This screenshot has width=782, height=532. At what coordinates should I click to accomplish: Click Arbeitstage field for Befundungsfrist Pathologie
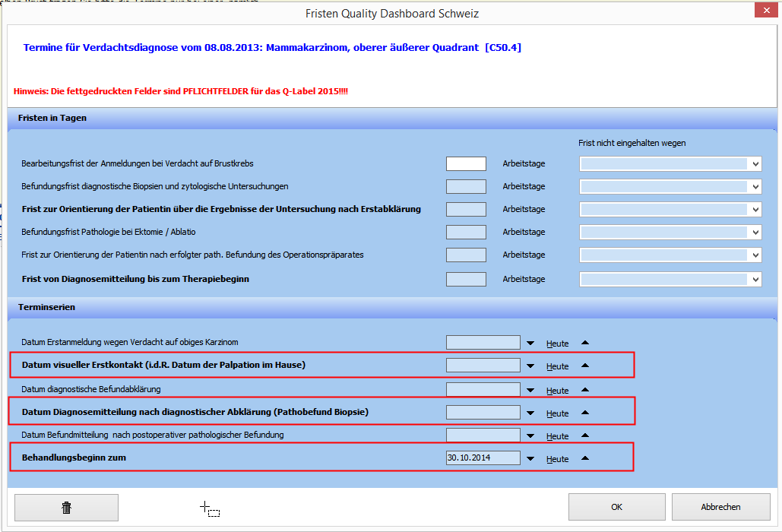pyautogui.click(x=467, y=232)
